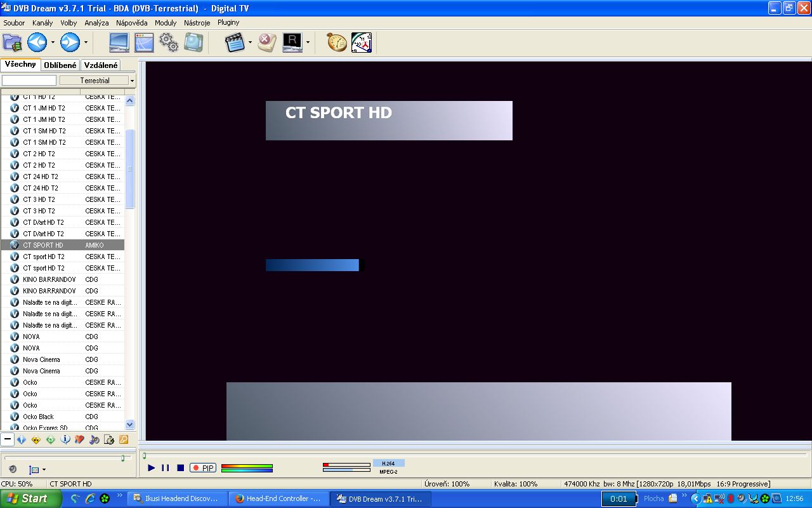Click the volume slider handle
The width and height of the screenshot is (812, 508).
122,458
